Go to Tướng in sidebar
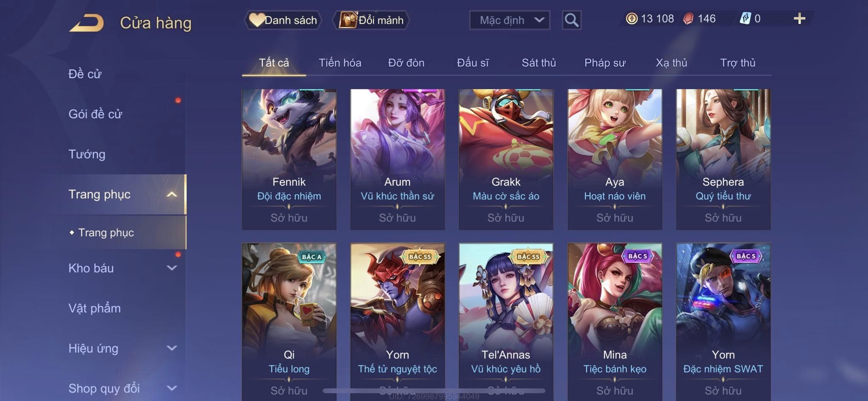 click(87, 154)
